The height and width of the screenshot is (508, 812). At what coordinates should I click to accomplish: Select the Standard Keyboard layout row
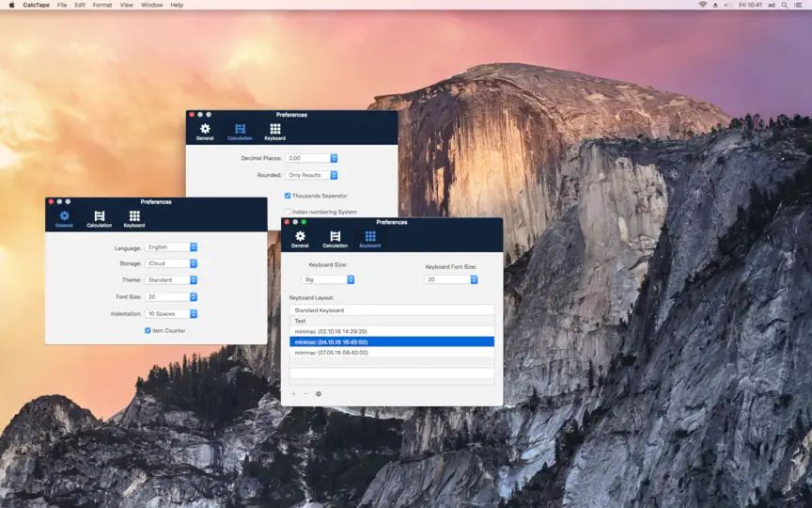click(392, 310)
